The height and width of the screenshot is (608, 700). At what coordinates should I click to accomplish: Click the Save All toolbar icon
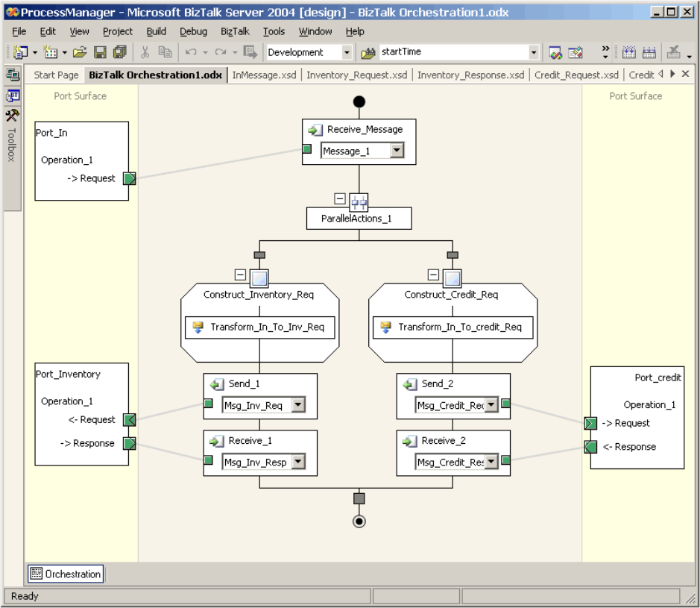tap(119, 52)
